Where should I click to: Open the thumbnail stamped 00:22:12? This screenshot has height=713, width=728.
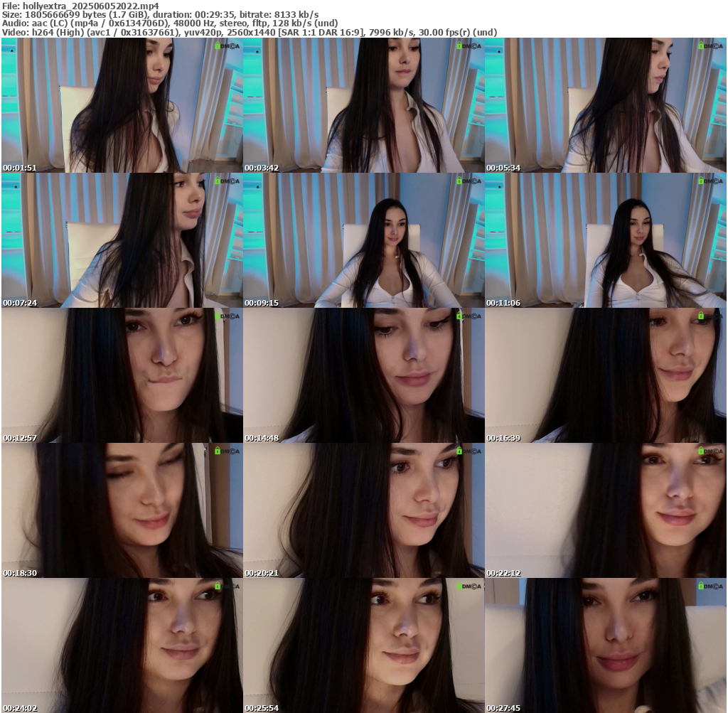[x=606, y=510]
